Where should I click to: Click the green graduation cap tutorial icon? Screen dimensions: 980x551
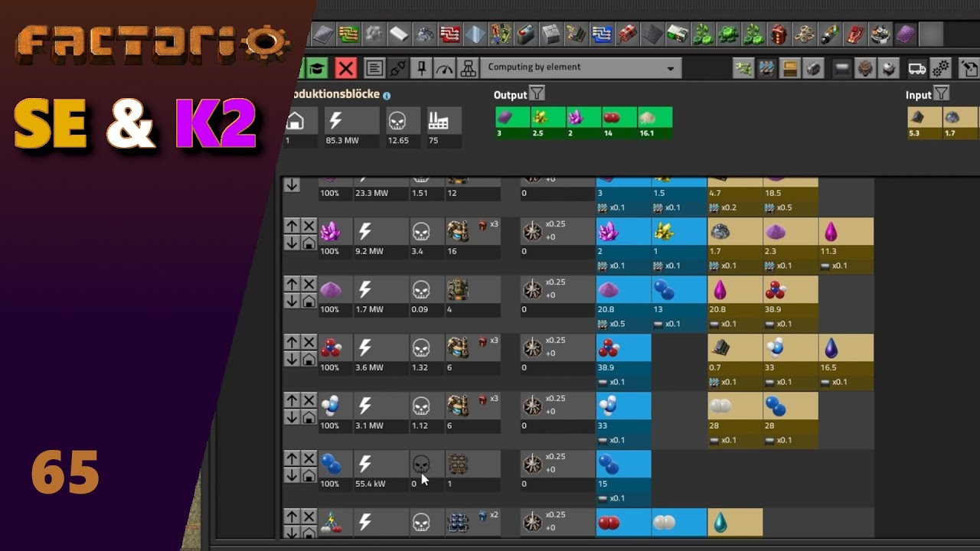point(316,68)
